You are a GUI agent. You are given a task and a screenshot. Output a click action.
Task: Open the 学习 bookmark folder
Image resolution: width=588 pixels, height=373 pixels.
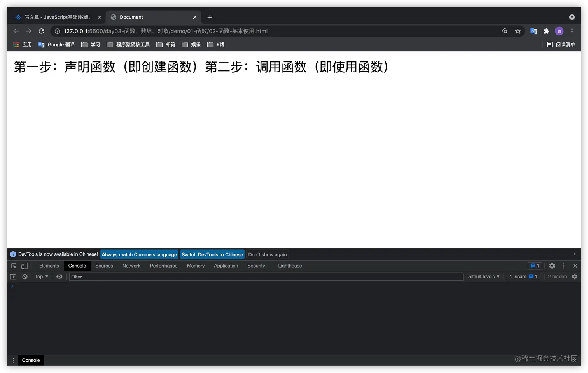pyautogui.click(x=91, y=45)
